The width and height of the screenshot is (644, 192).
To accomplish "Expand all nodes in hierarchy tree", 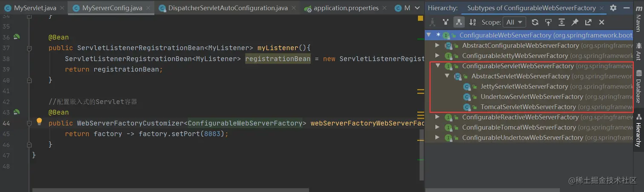I will (561, 22).
